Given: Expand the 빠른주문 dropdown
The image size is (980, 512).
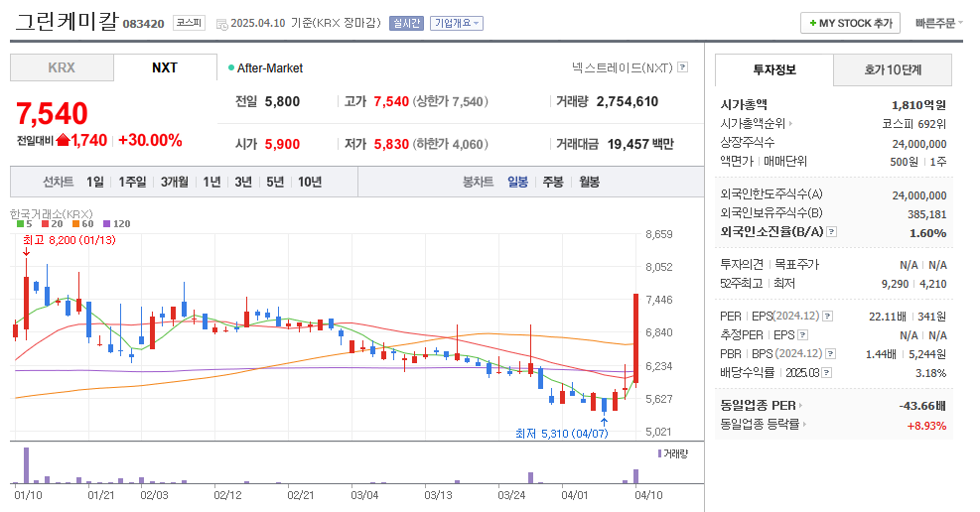Looking at the screenshot, I should 938,23.
